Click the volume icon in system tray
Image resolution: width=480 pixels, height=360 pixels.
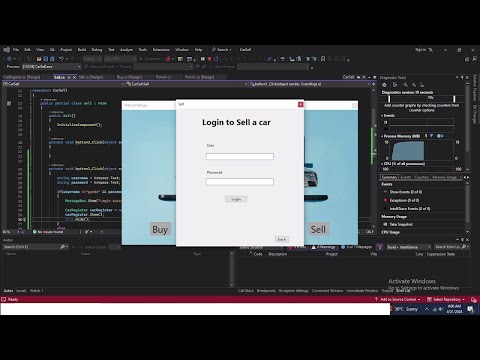point(440,309)
